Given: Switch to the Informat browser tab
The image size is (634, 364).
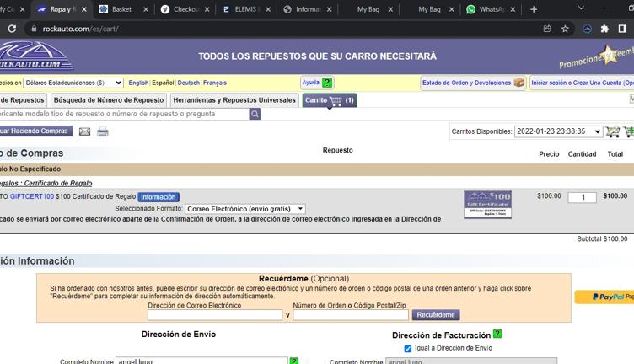Looking at the screenshot, I should point(307,9).
